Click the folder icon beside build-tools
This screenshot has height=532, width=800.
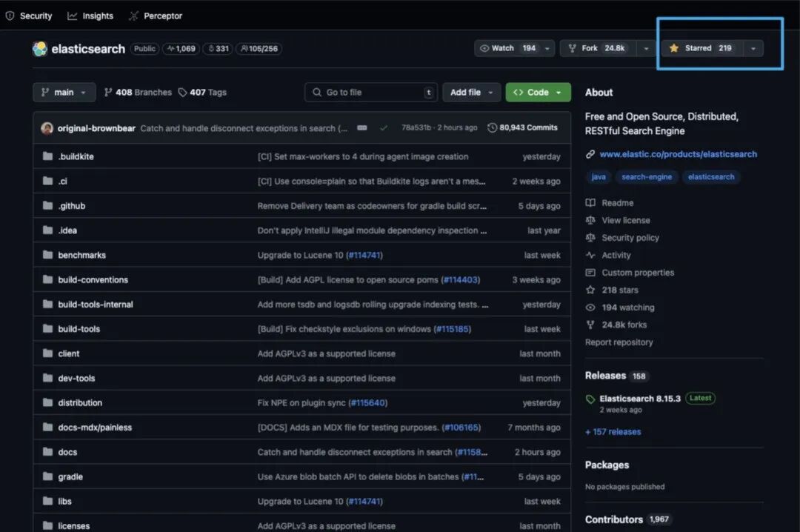48,329
